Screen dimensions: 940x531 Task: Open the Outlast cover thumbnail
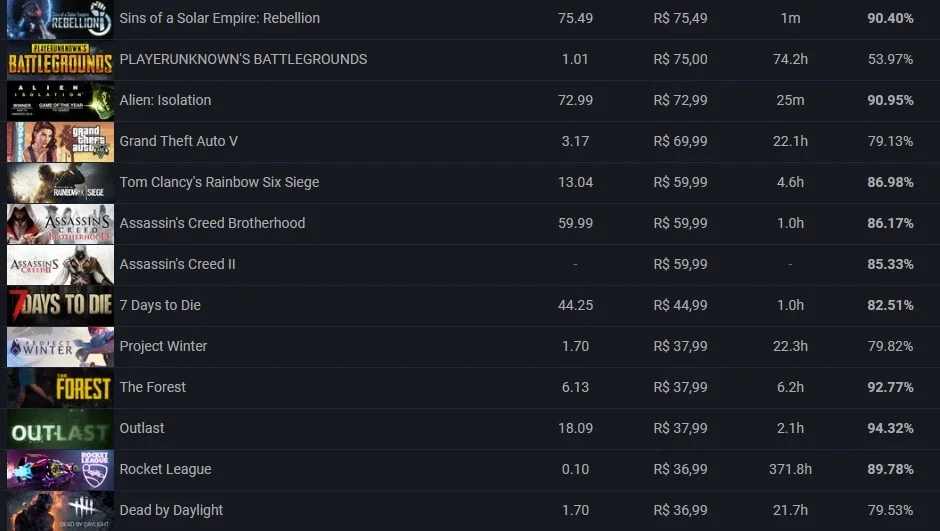[x=60, y=429]
